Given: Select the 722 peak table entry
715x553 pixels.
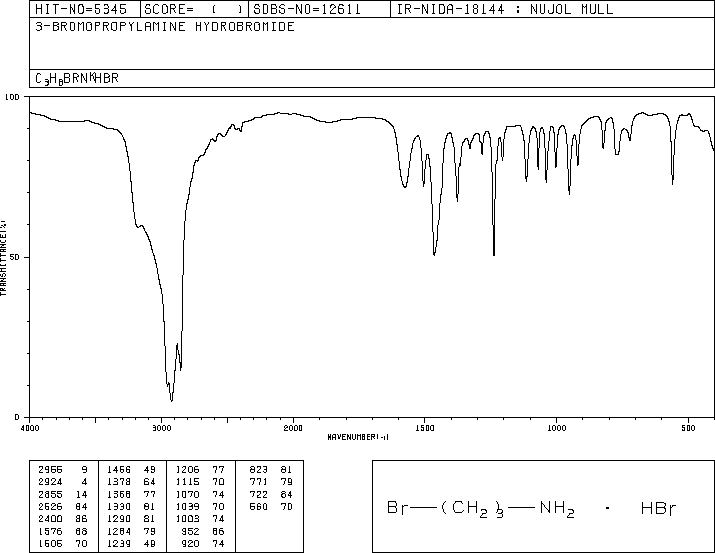Looking at the screenshot, I should point(271,494).
